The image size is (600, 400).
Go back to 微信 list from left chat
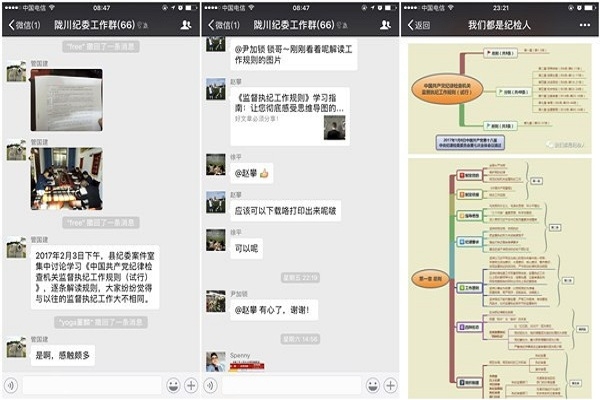click(24, 24)
